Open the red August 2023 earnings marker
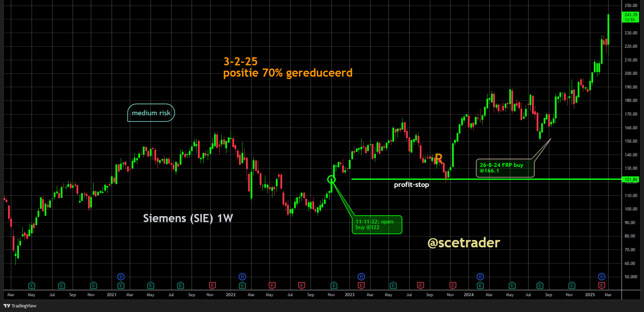The width and height of the screenshot is (644, 312). click(x=420, y=285)
